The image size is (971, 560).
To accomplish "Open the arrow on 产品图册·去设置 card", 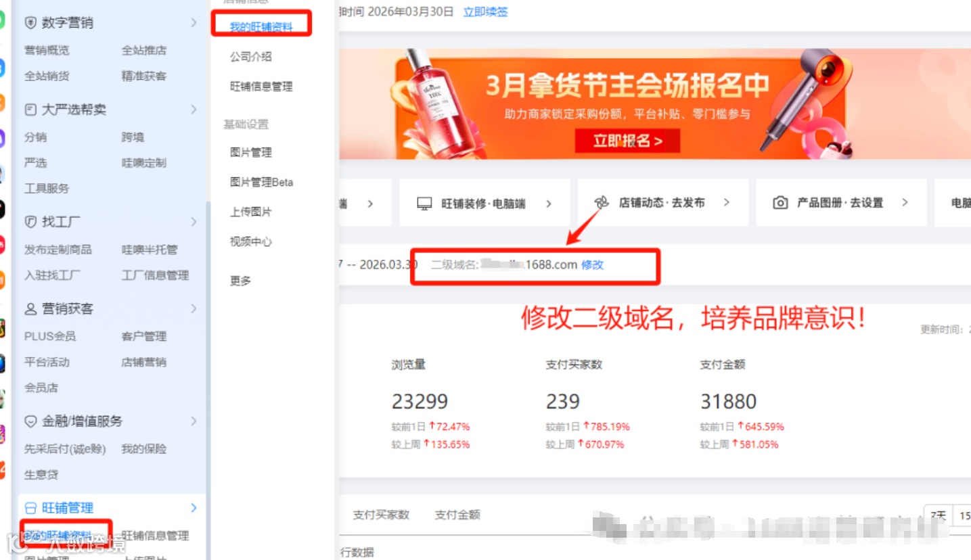I will click(905, 202).
